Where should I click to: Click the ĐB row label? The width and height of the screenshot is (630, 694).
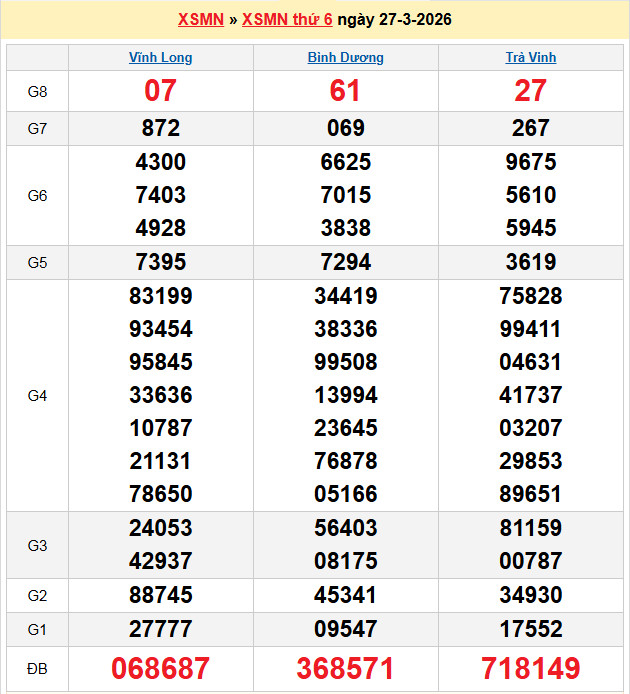click(37, 669)
